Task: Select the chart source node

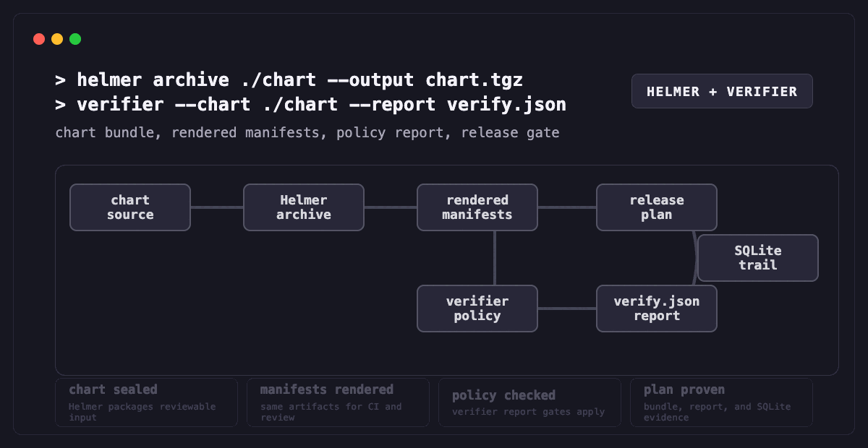Action: [130, 207]
